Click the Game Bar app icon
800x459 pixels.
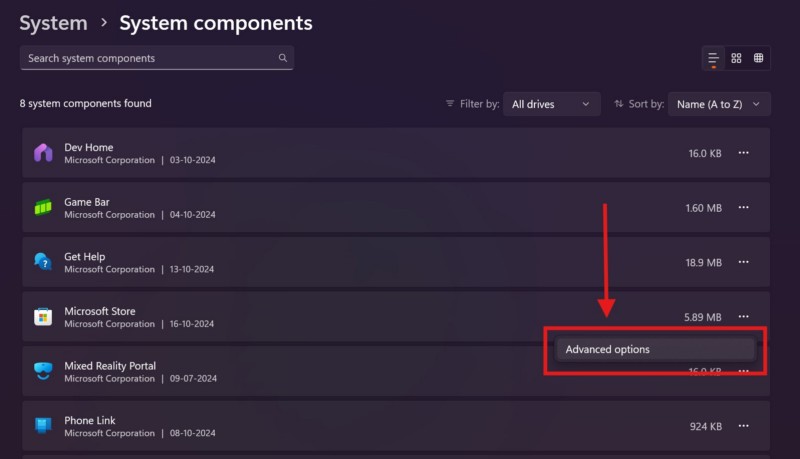click(x=43, y=208)
